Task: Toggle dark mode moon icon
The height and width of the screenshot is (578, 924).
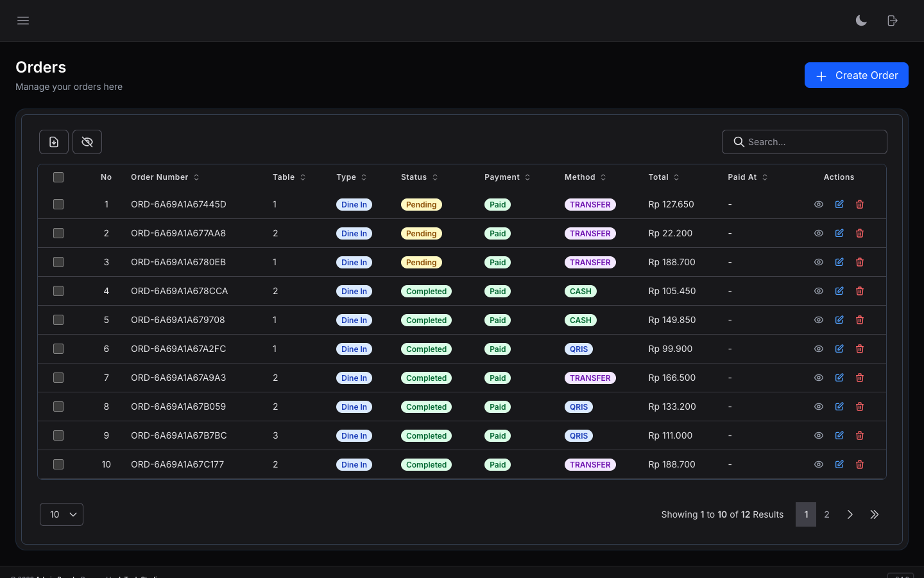Action: (861, 21)
